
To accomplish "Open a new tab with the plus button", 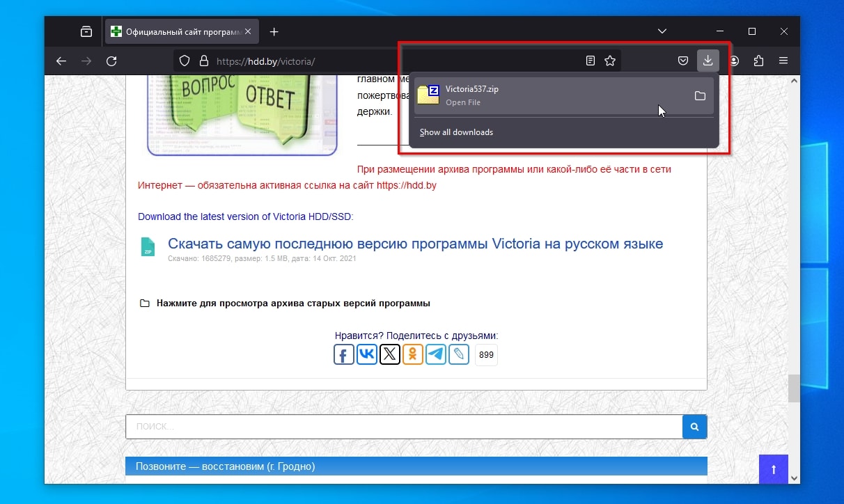I will [x=274, y=31].
